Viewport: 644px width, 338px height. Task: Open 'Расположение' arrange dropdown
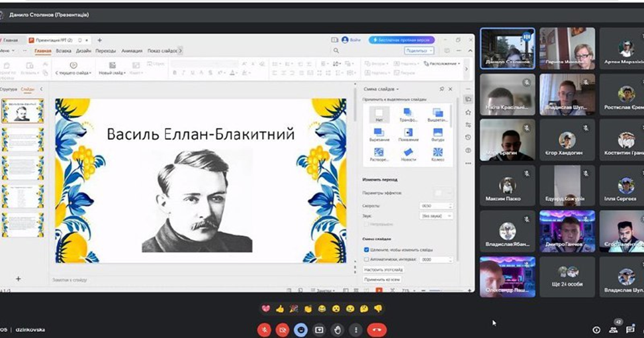click(x=442, y=64)
